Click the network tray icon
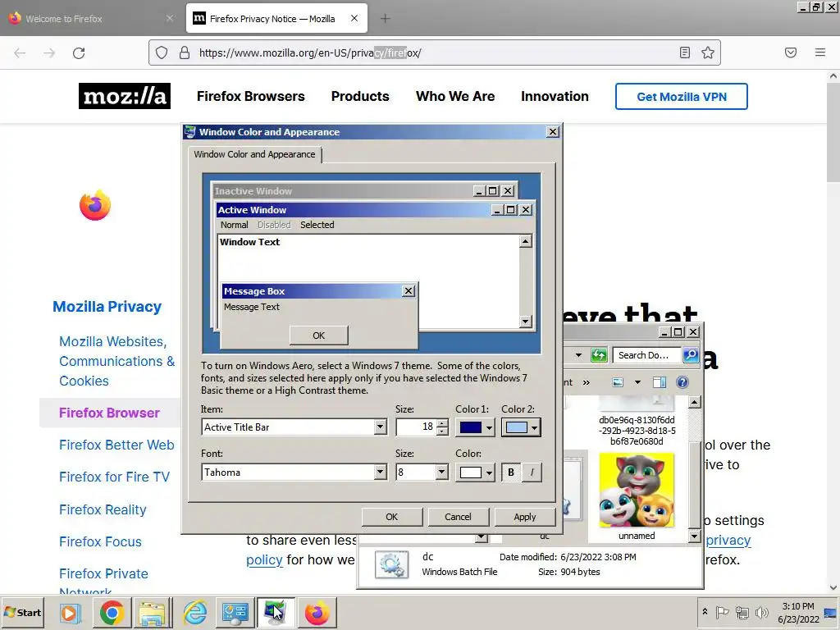Viewport: 840px width, 630px height. [x=742, y=612]
